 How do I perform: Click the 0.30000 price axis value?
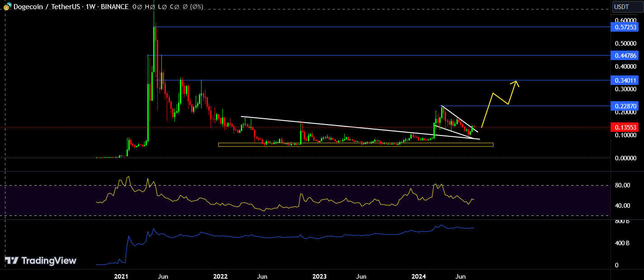coord(626,89)
